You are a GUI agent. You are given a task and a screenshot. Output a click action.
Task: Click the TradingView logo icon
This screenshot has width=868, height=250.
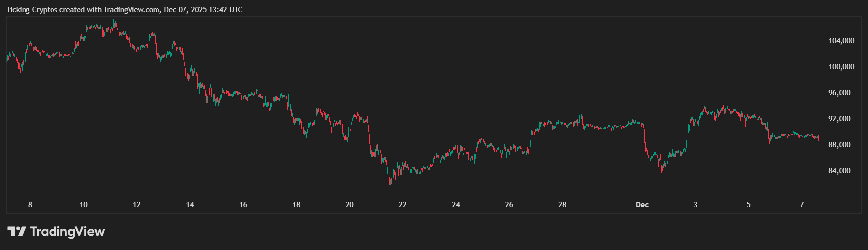click(x=16, y=231)
